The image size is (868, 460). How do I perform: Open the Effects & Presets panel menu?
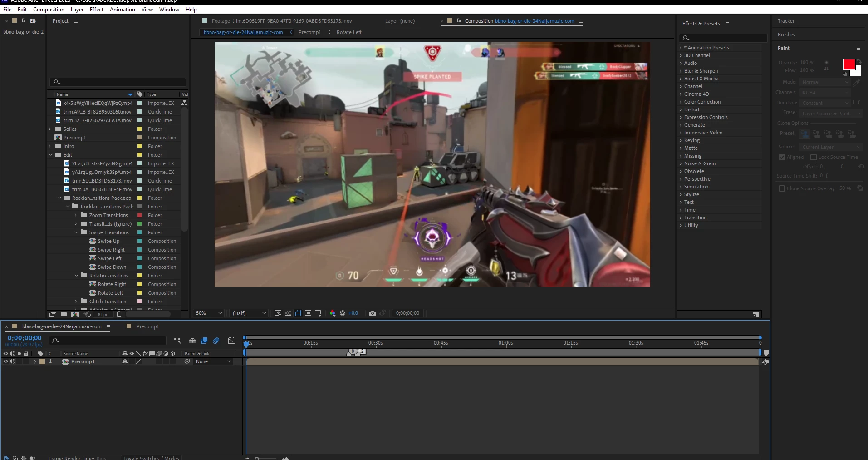pyautogui.click(x=727, y=24)
